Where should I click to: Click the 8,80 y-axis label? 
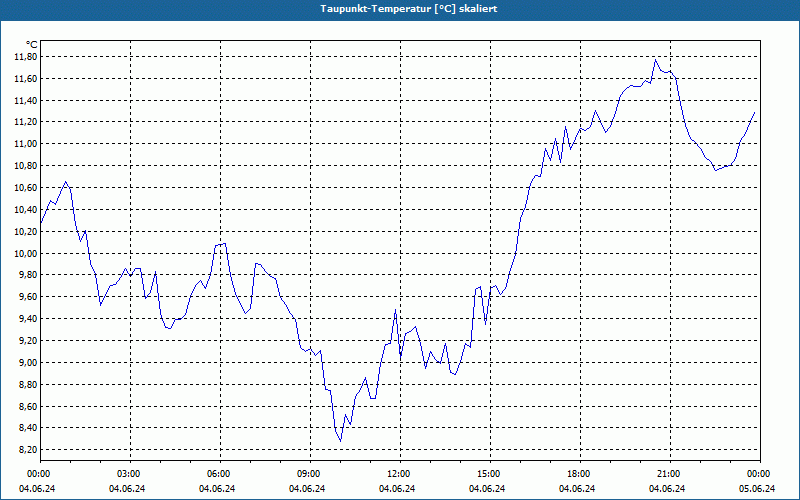(28, 384)
